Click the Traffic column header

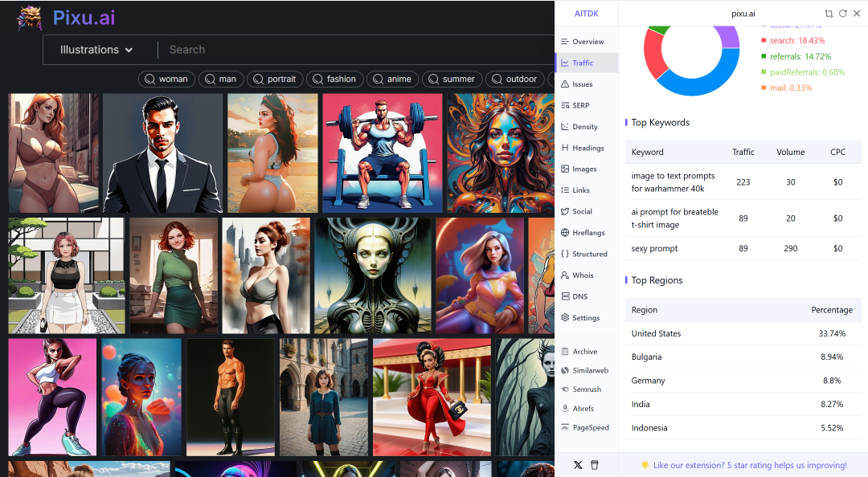click(x=743, y=152)
